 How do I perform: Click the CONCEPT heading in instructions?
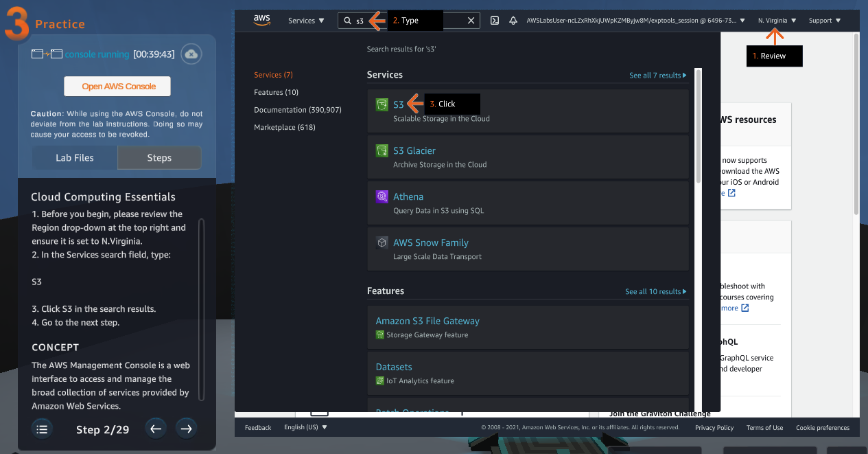point(55,348)
